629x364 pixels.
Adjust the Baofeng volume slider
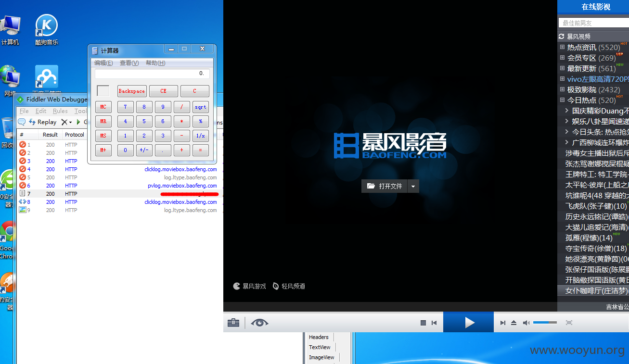[x=545, y=323]
